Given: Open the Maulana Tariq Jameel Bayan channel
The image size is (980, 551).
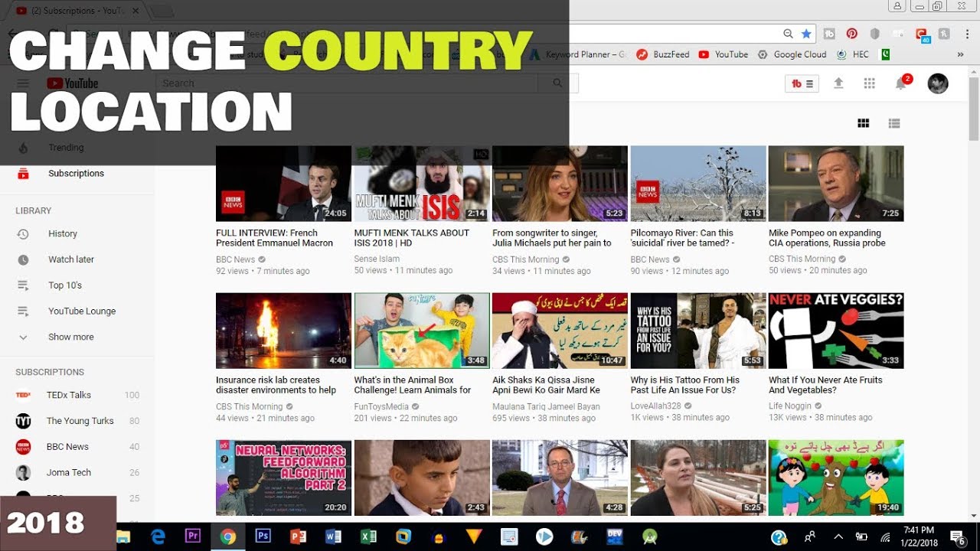Looking at the screenshot, I should pos(546,406).
